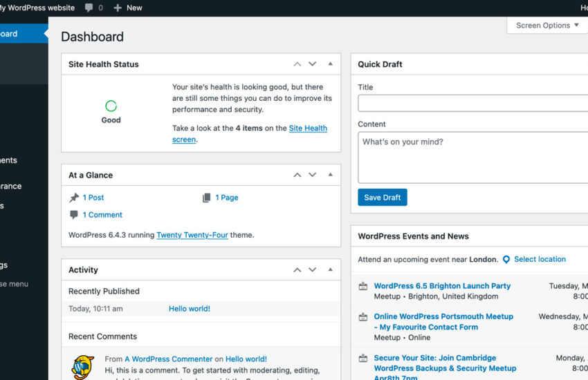Click the comment bubble icon beside 1 Comment
Screen dimensions: 588x380
[74, 215]
